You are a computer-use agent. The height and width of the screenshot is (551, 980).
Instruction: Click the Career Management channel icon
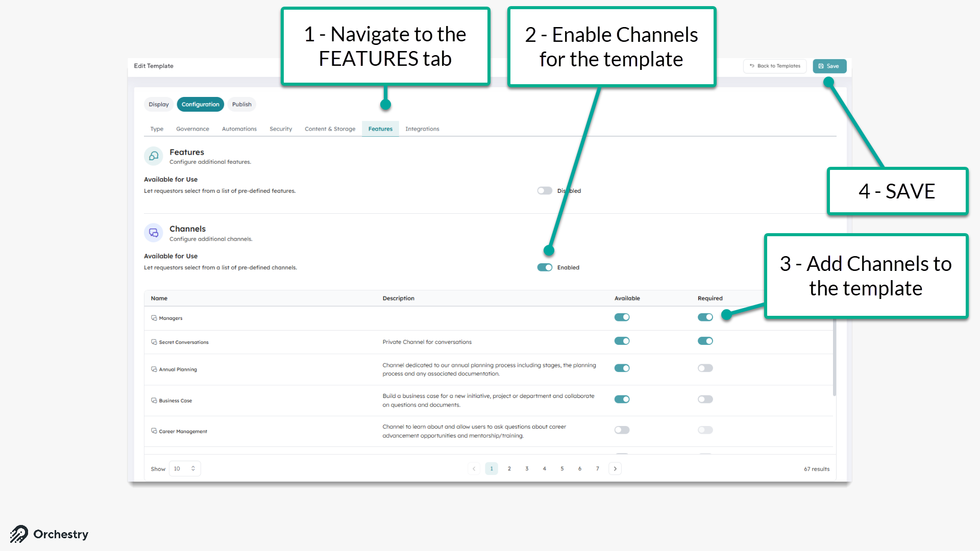point(154,431)
